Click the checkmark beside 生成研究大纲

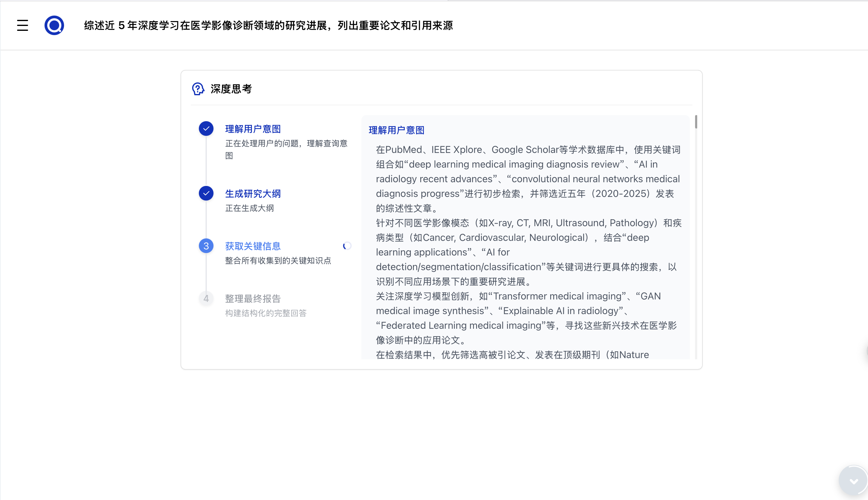206,193
